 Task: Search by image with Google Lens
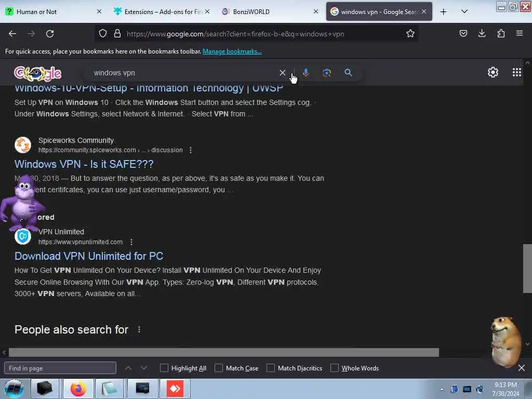tap(327, 73)
